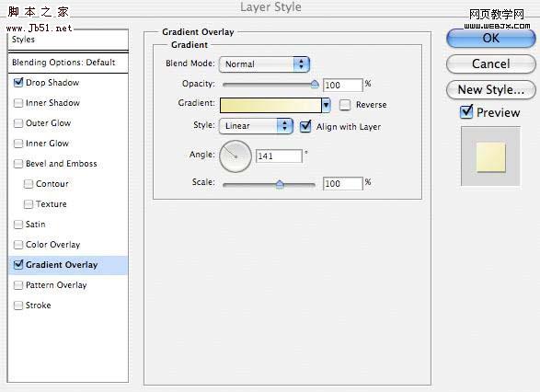Click the Angle dial control

pyautogui.click(x=236, y=156)
